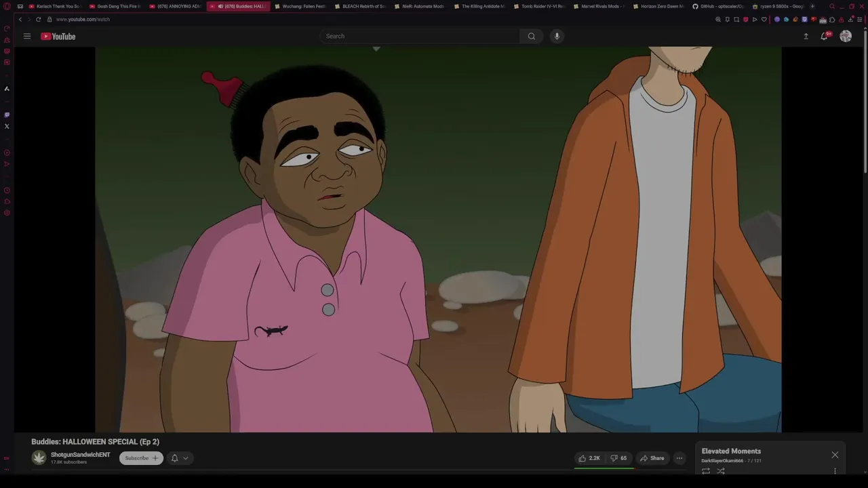The image size is (868, 488).
Task: Switch to the GitHub optiscaler tab
Action: 717,6
